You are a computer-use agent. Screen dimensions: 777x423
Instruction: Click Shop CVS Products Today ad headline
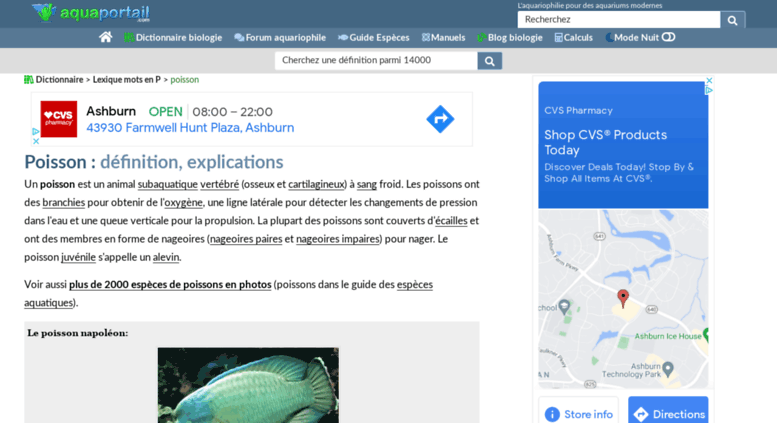point(606,143)
